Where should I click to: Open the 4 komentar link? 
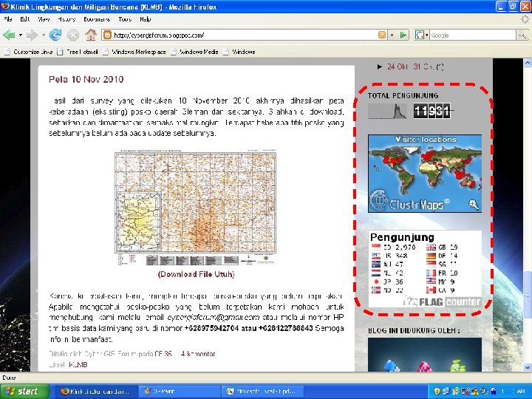coord(198,354)
